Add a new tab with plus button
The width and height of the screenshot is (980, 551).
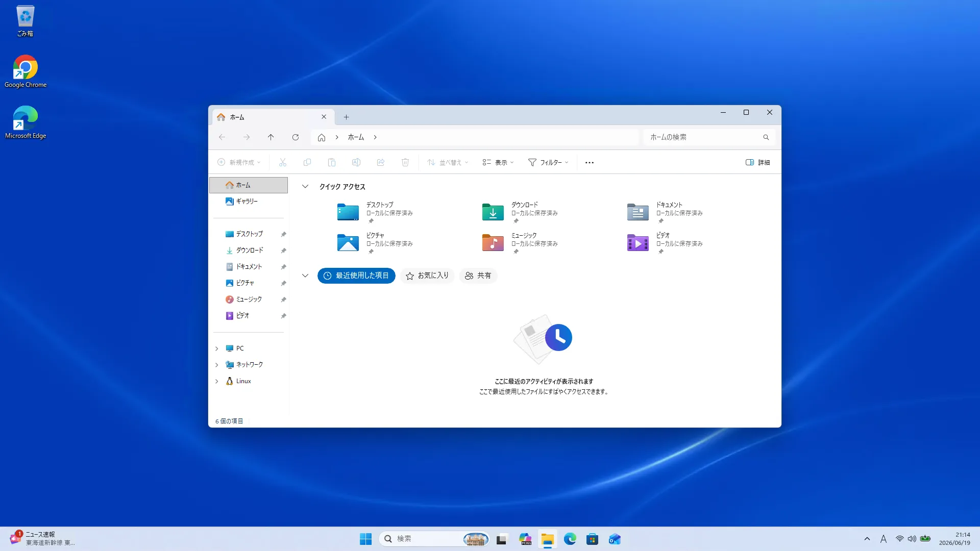(x=346, y=117)
